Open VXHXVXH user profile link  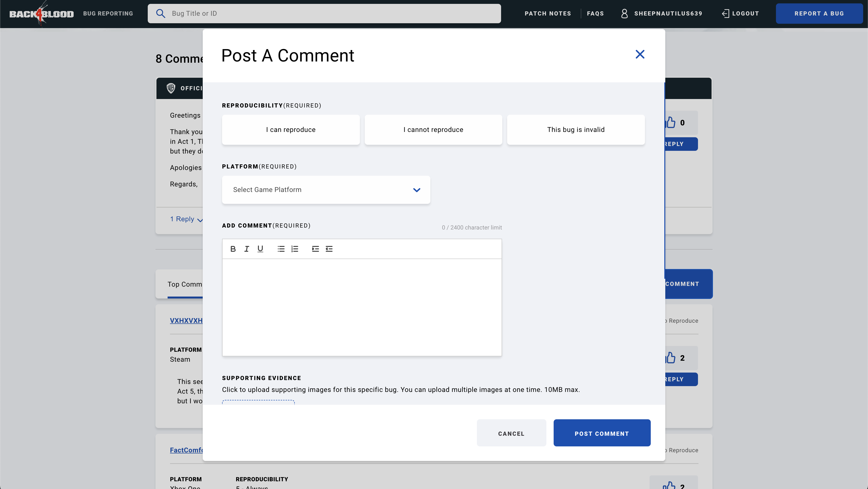(186, 321)
